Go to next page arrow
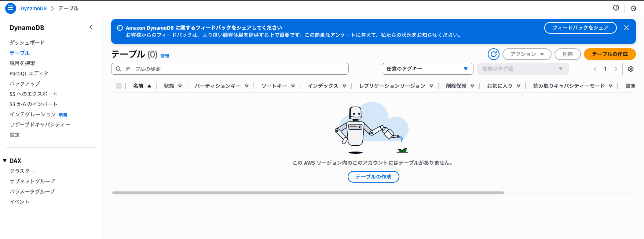The height and width of the screenshot is (239, 644). tap(616, 69)
